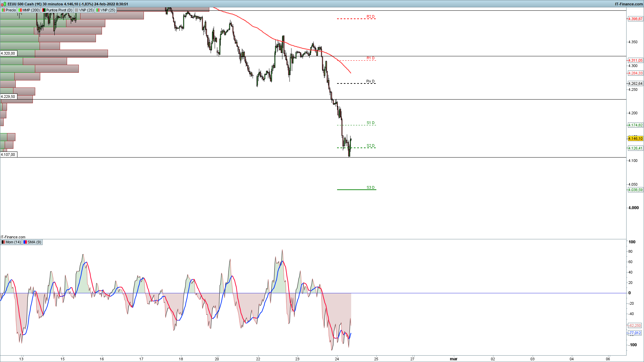Select the 4.398,87 price axis tag

[635, 19]
